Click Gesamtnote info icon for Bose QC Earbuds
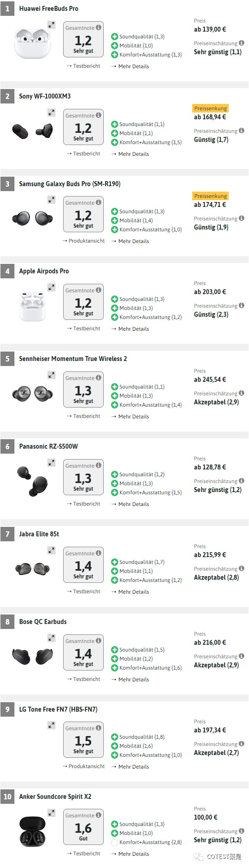Image resolution: width=249 pixels, height=868 pixels. (98, 641)
